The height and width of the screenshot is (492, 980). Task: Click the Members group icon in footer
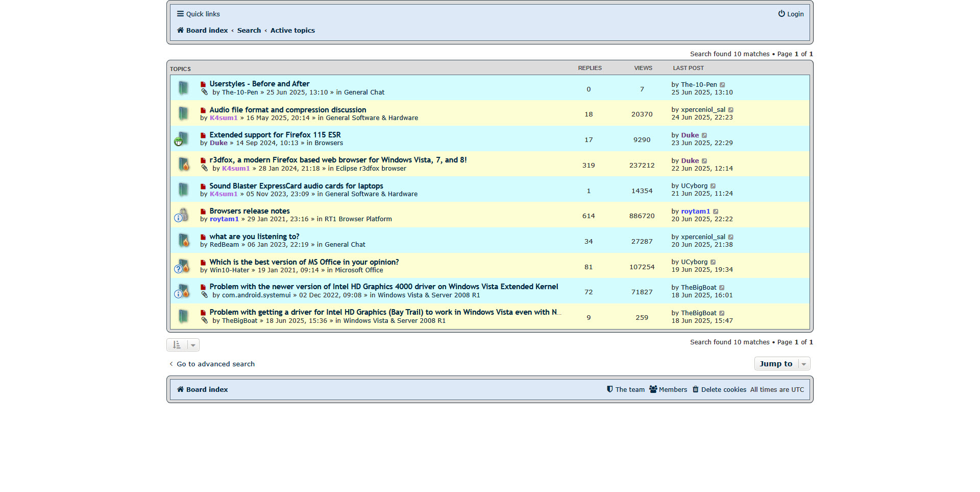tap(653, 389)
